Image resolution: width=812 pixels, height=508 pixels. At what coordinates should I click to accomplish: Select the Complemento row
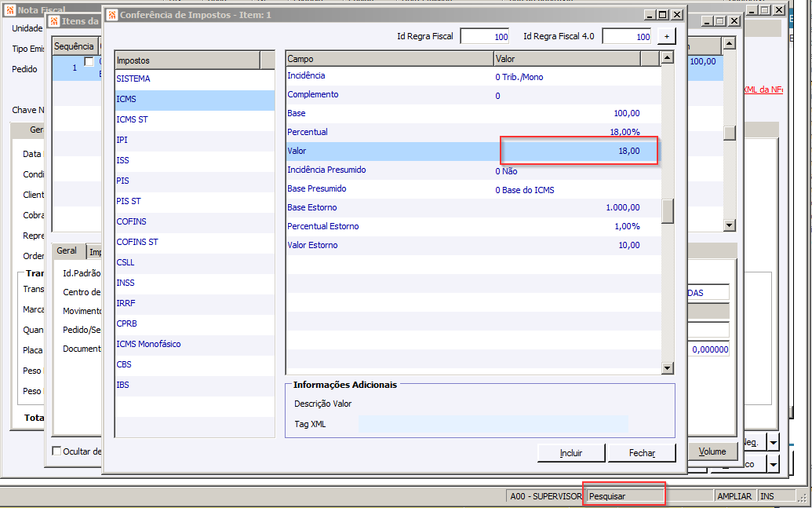(x=473, y=95)
